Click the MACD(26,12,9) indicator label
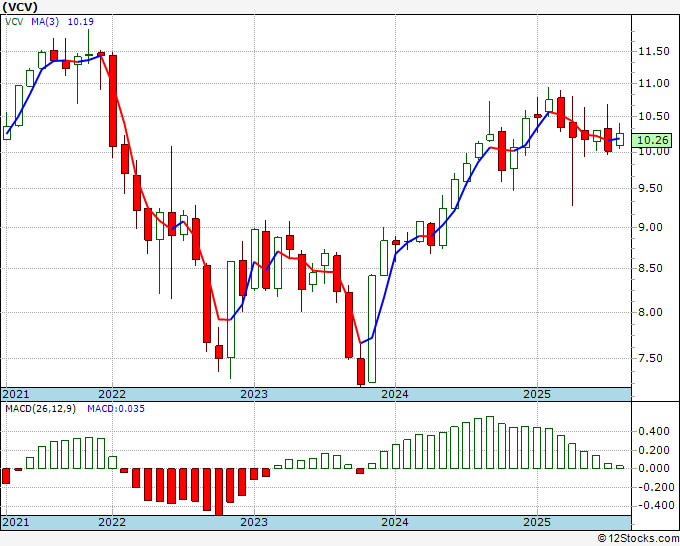 click(40, 409)
